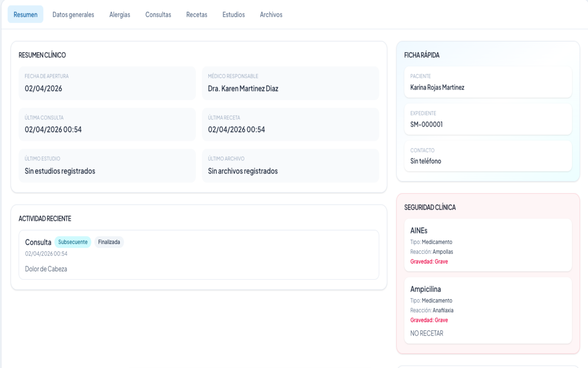The height and width of the screenshot is (368, 588).
Task: Go to the Consultas tab
Action: 158,14
